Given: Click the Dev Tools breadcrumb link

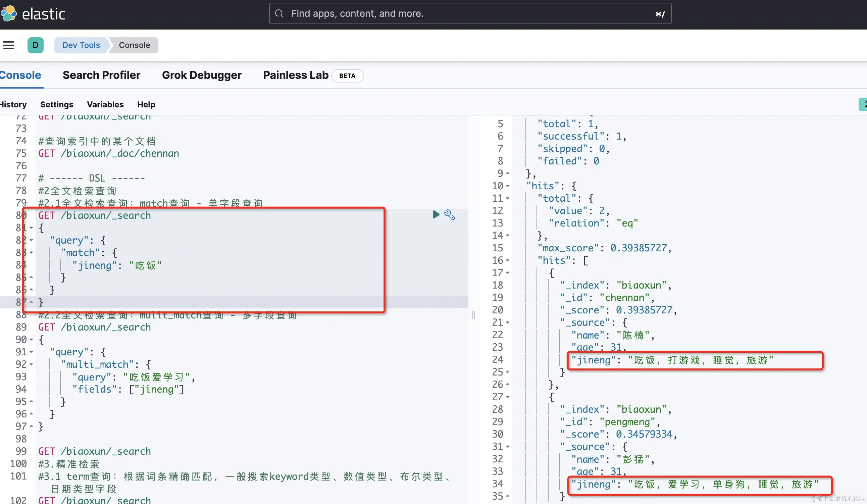Looking at the screenshot, I should tap(81, 45).
